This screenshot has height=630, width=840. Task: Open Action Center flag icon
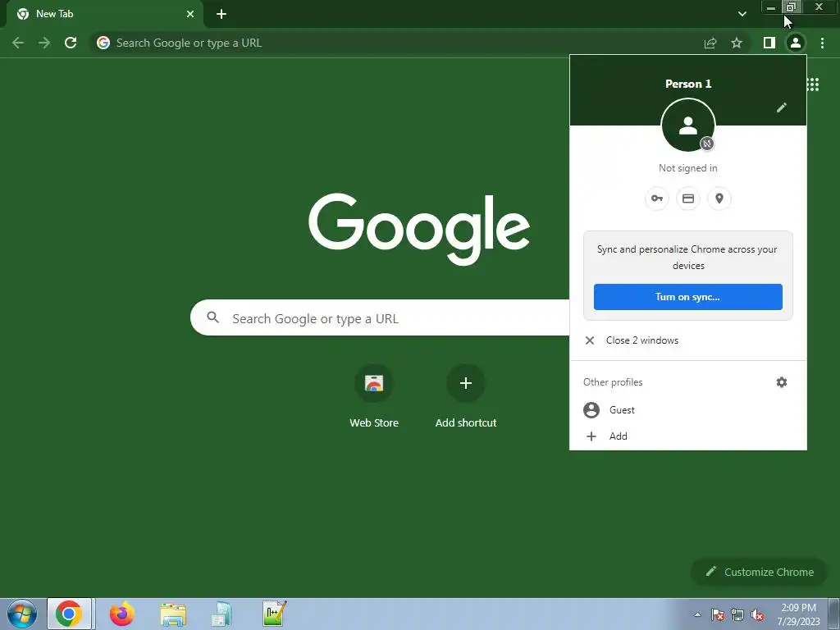pyautogui.click(x=718, y=614)
